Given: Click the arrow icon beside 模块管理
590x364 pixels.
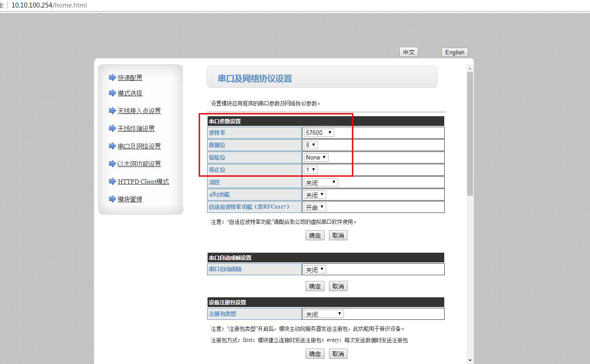Looking at the screenshot, I should [x=112, y=199].
